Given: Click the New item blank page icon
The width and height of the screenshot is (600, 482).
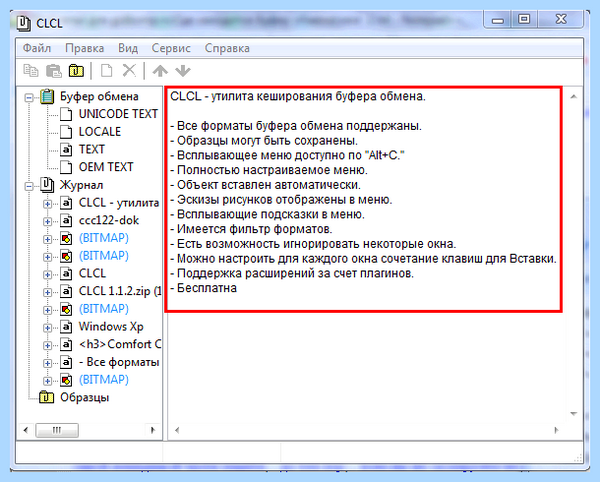Looking at the screenshot, I should (x=106, y=70).
